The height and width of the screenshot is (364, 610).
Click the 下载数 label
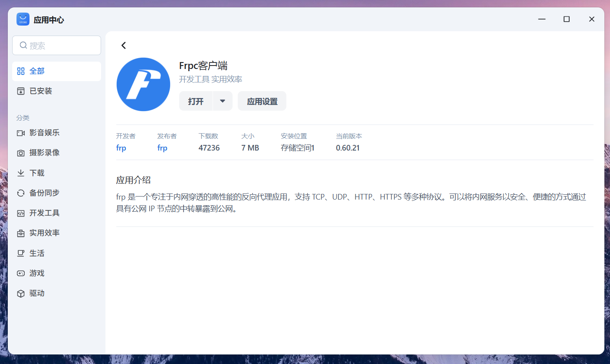pyautogui.click(x=208, y=136)
